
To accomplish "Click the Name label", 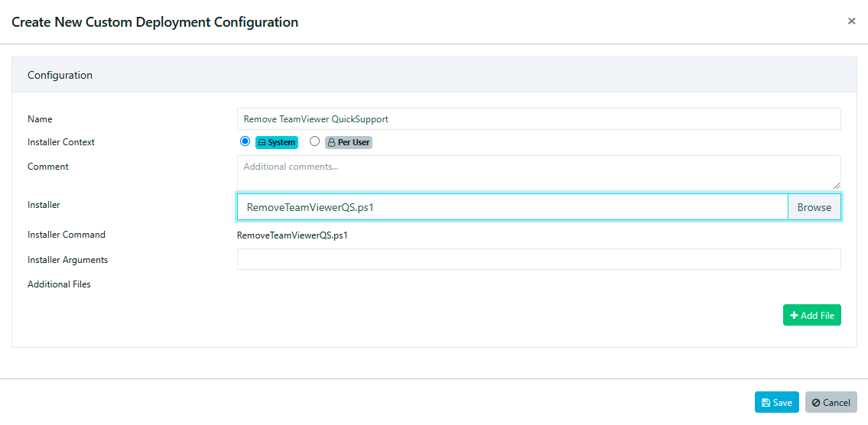I will click(x=40, y=118).
